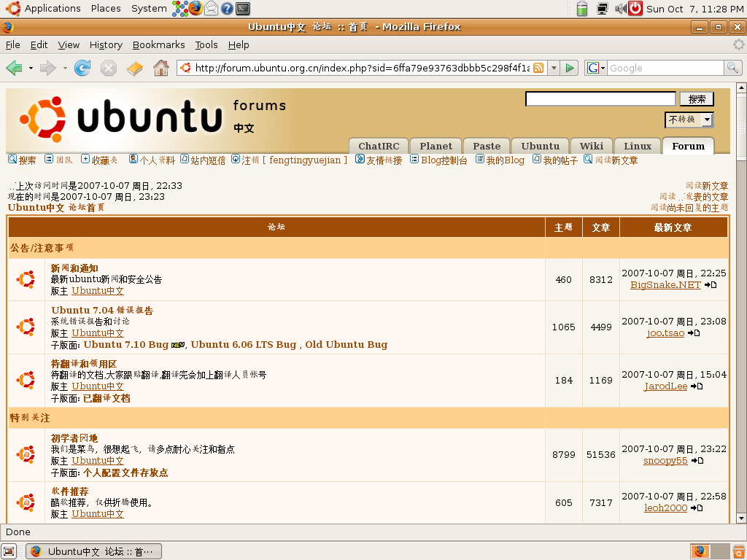Screen dimensions: 747x560
Task: Click the red power/quit icon
Action: [635, 9]
